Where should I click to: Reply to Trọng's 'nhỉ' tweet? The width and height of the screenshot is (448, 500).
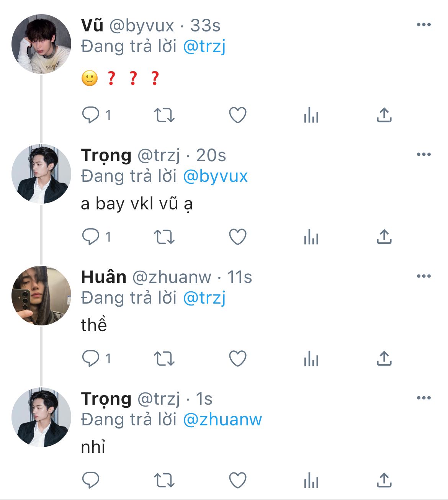91,480
